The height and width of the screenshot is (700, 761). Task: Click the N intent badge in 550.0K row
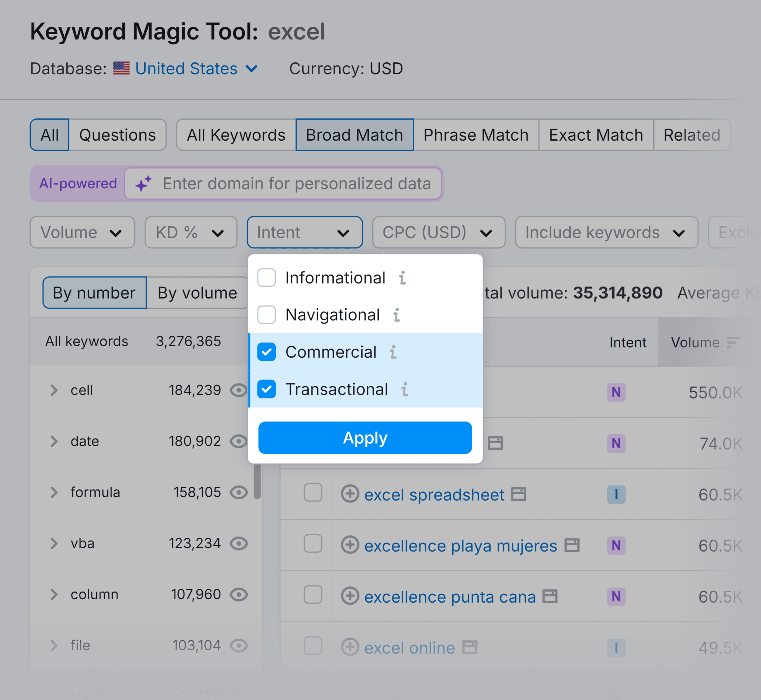pos(616,392)
